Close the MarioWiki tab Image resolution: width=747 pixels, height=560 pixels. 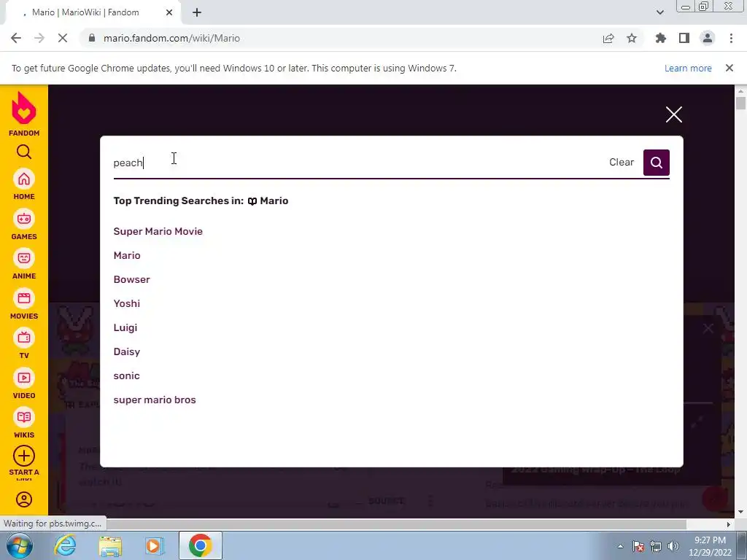(169, 12)
